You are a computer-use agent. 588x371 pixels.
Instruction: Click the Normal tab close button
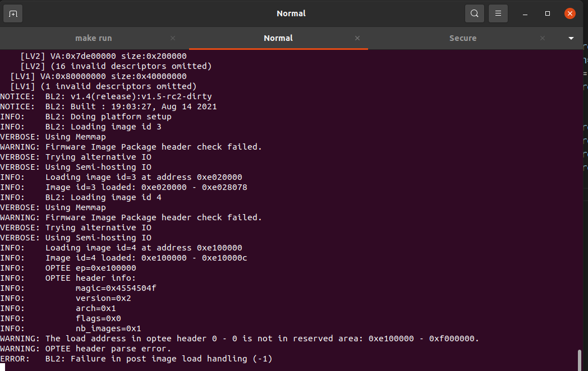[x=357, y=38]
